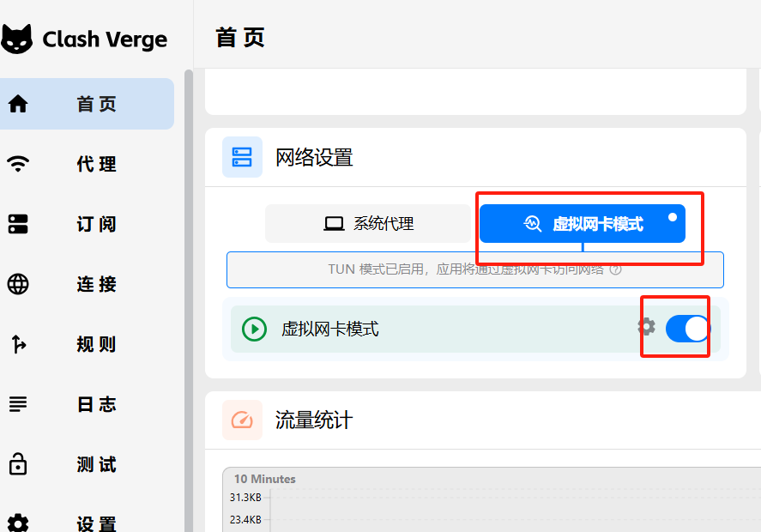
Task: Click the home icon in sidebar
Action: click(x=18, y=104)
